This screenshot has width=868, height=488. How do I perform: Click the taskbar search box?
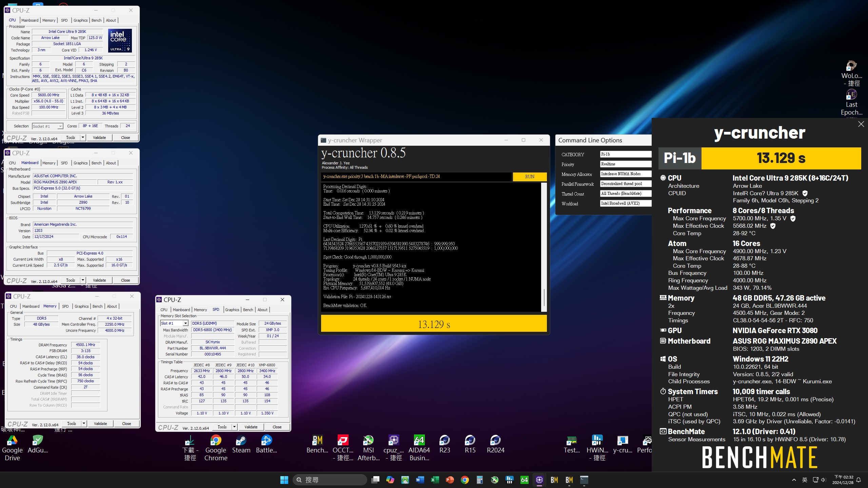click(x=330, y=480)
